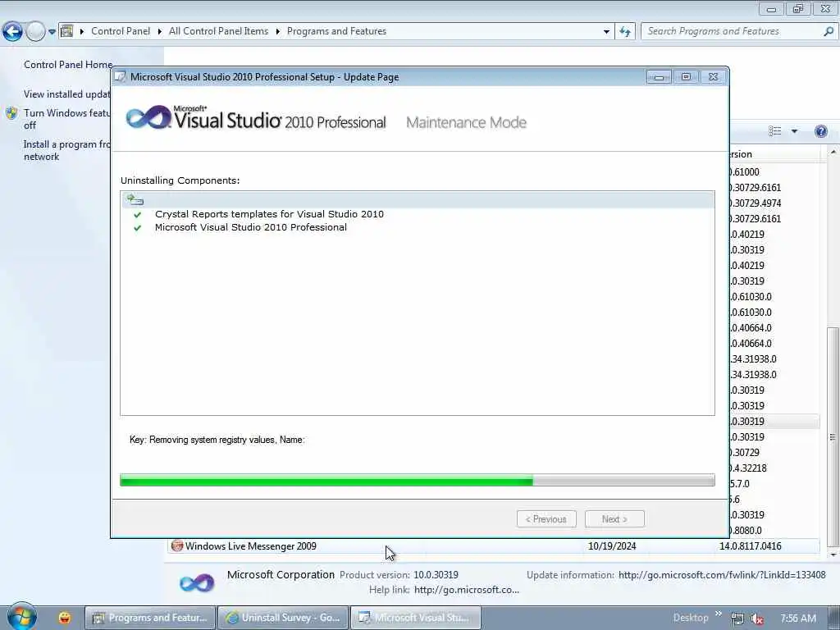Click the Control Panel icon in address bar
Screen dimensions: 840x630
[66, 31]
